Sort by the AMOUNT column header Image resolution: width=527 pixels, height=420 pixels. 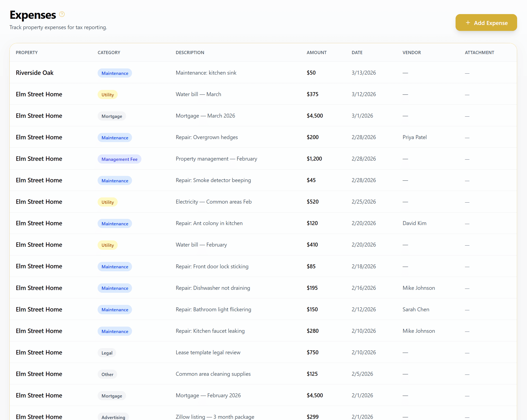[316, 52]
